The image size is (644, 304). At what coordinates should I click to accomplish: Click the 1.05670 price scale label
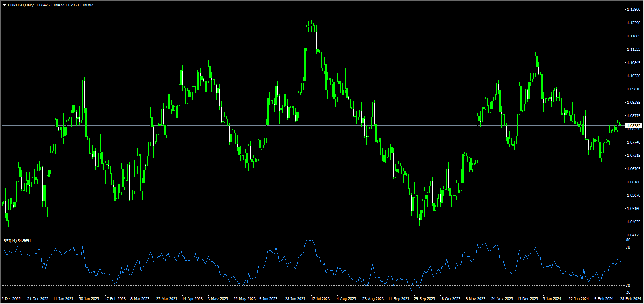pyautogui.click(x=634, y=195)
